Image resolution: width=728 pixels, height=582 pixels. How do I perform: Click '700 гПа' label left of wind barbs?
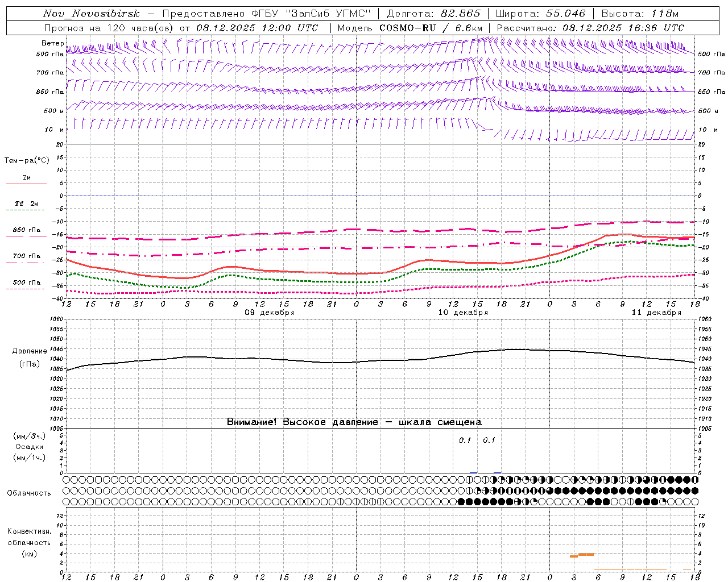coord(50,73)
